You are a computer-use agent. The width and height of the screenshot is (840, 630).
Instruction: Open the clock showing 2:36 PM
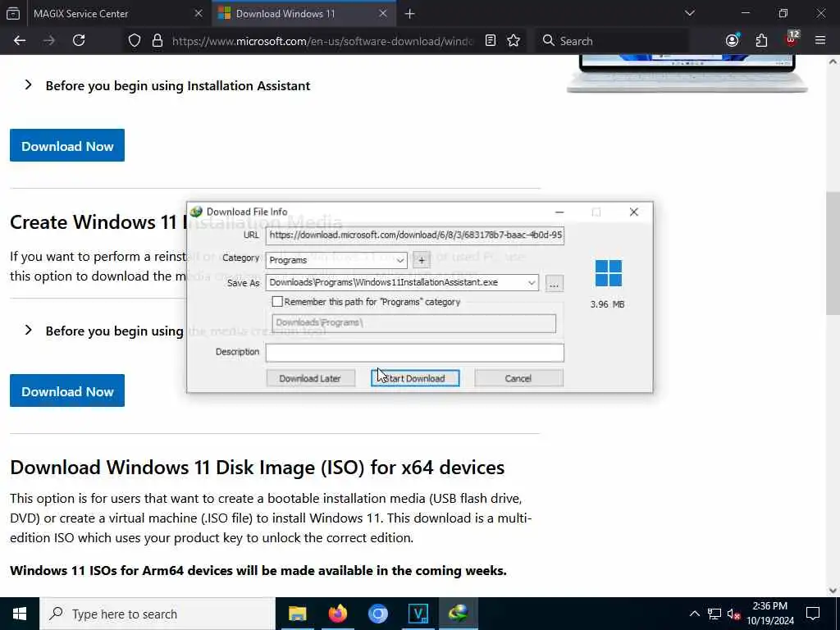click(x=770, y=614)
